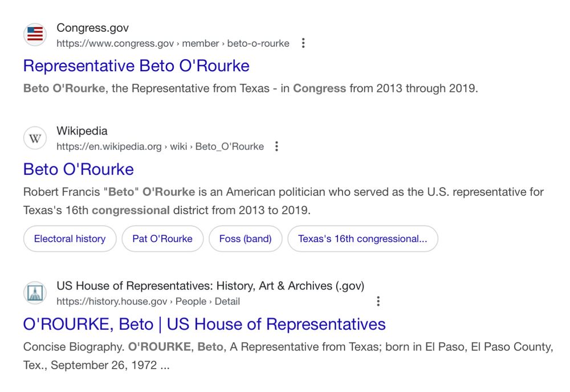The image size is (570, 392).
Task: Click the Congress.gov result description snippet
Action: [250, 88]
